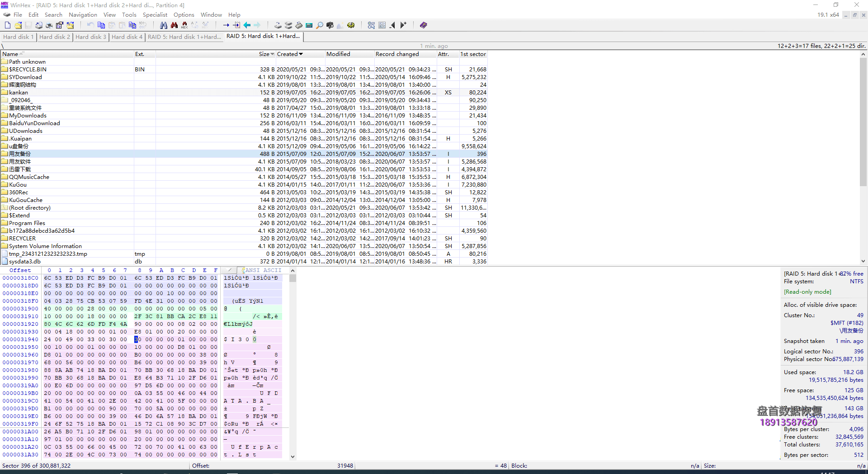868x474 pixels.
Task: Open the General Options gear icon
Action: click(x=351, y=25)
